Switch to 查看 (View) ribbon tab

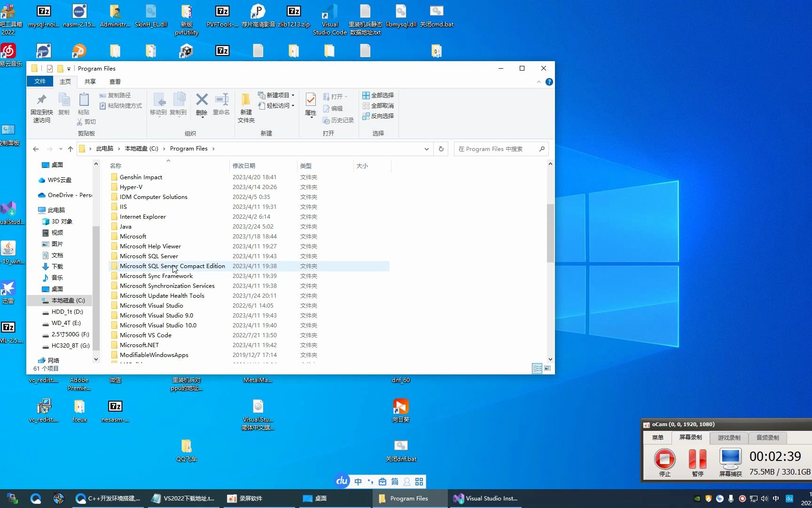click(x=115, y=81)
